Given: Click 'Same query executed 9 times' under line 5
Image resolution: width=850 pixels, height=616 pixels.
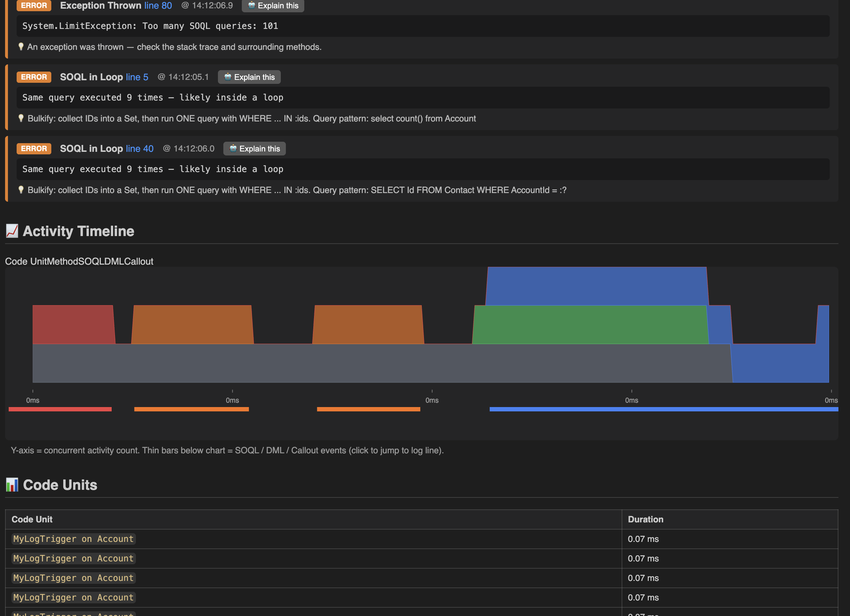Looking at the screenshot, I should (x=93, y=98).
